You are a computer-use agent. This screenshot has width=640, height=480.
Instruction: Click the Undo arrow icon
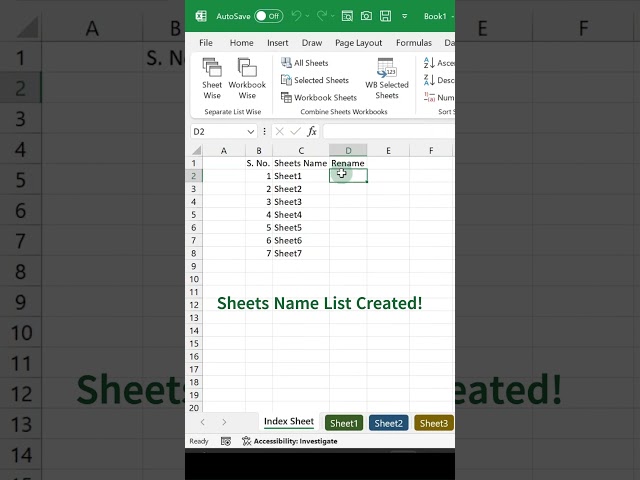[x=296, y=16]
